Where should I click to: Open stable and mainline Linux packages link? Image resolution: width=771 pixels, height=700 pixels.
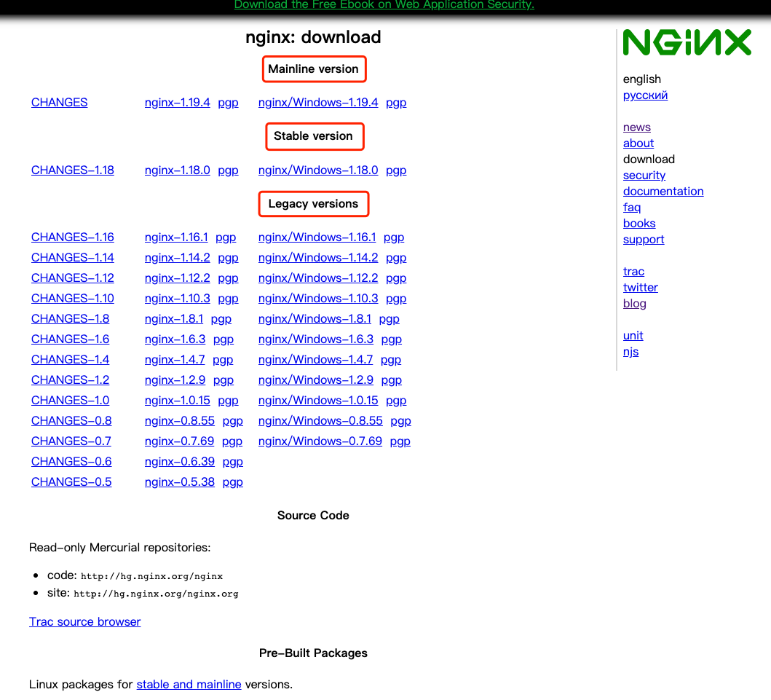(x=189, y=685)
